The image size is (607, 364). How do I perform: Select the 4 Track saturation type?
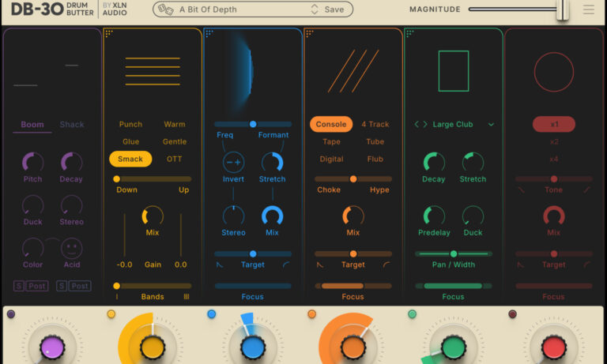[375, 124]
